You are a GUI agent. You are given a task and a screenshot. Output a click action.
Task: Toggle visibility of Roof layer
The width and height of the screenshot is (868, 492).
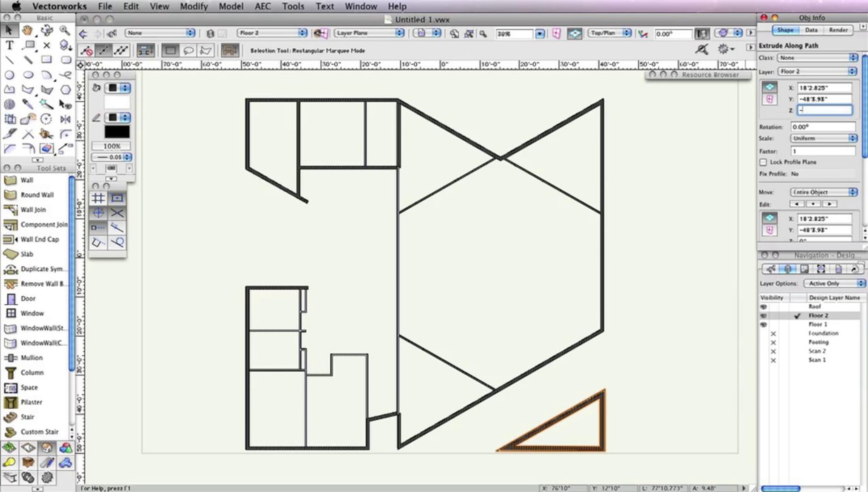point(763,307)
